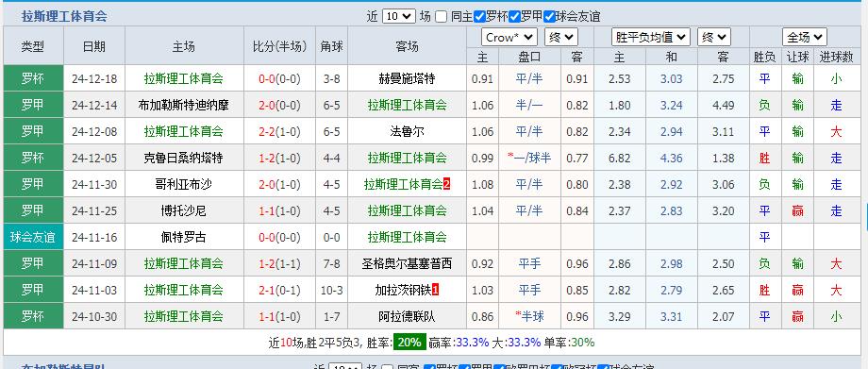The height and width of the screenshot is (369, 868).
Task: Click away team 赫曼施塔特
Action: point(407,78)
